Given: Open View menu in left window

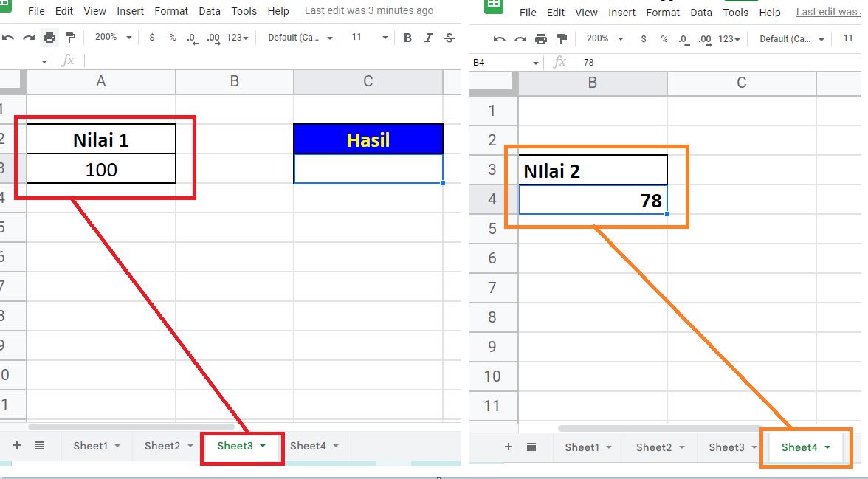Looking at the screenshot, I should coord(94,11).
